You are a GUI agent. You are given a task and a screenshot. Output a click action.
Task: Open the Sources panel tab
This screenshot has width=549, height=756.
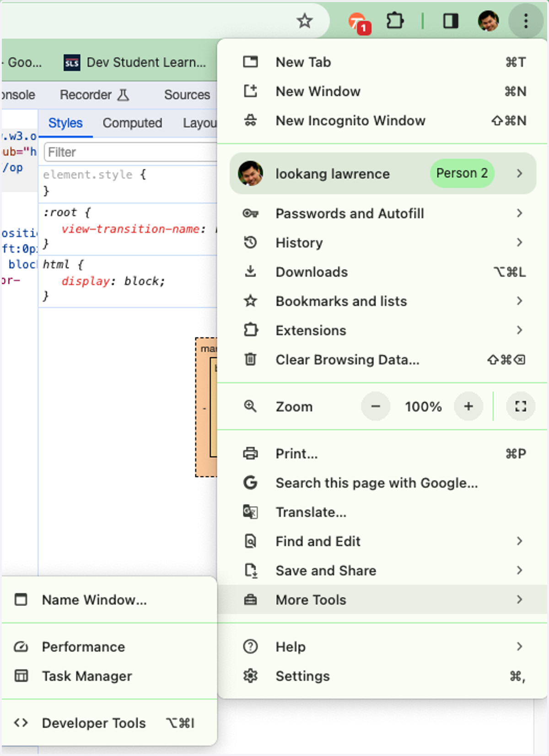click(x=187, y=95)
